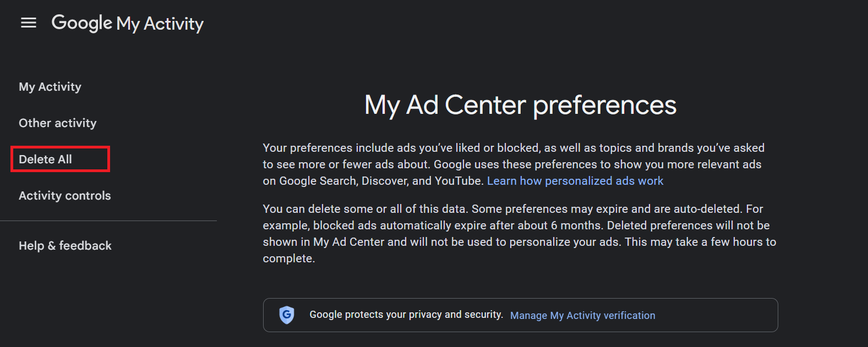Click the blue Google shield icon
The height and width of the screenshot is (347, 868).
(x=287, y=315)
